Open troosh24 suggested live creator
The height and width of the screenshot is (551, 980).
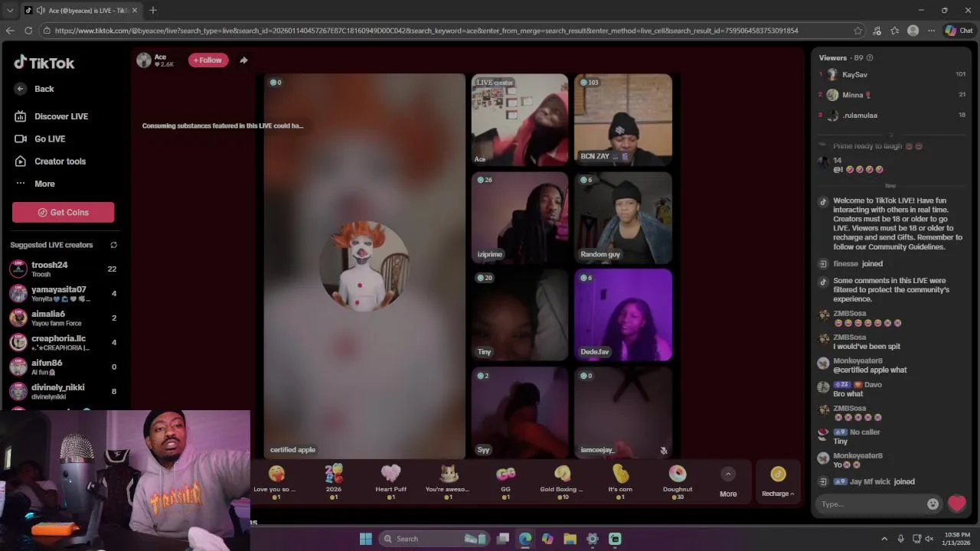(x=63, y=269)
